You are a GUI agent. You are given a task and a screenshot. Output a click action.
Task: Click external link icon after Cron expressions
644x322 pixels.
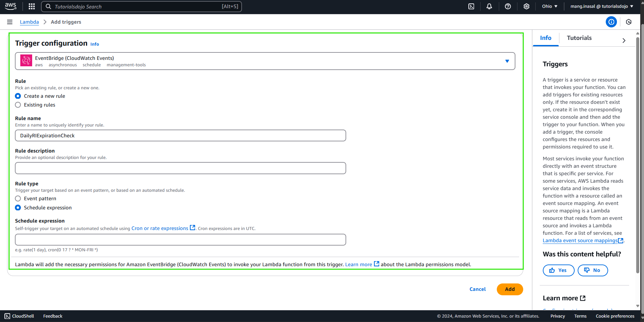pos(193,228)
